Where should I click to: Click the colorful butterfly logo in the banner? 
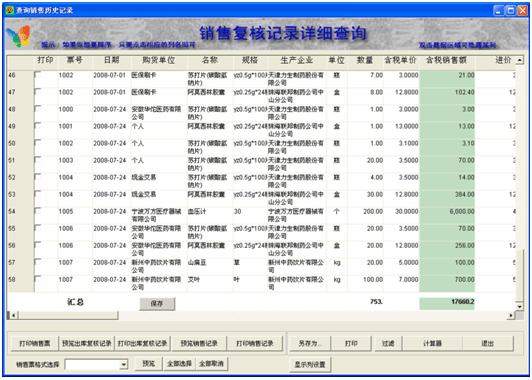(19, 36)
